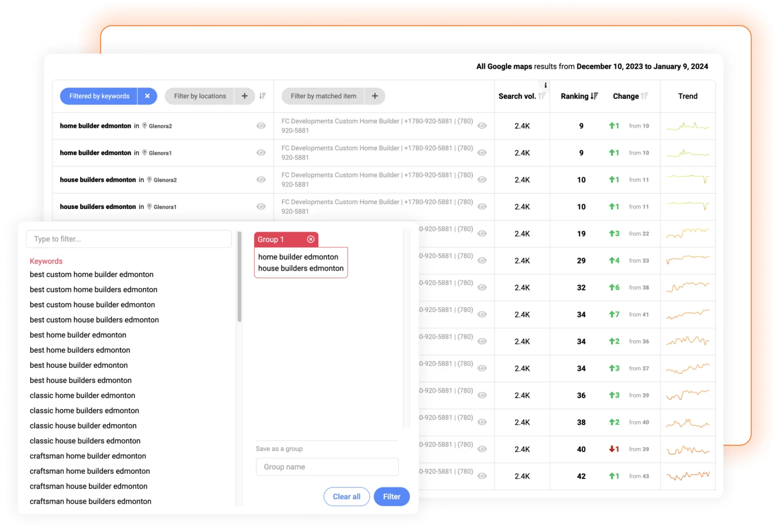
Task: Click the red down arrow in rank 40 row
Action: [612, 449]
